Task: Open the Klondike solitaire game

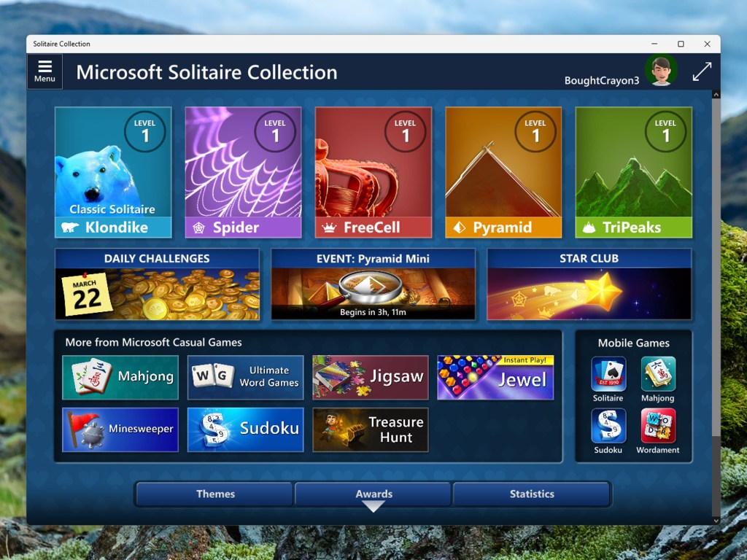Action: 113,173
